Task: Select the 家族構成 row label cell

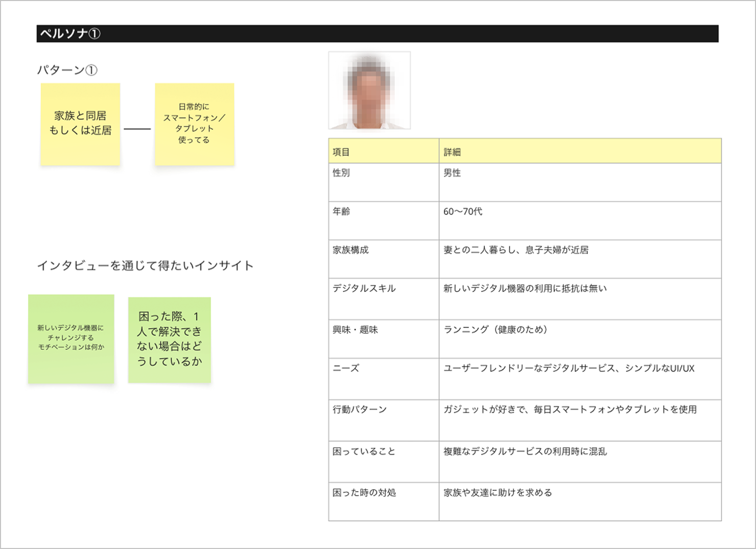Action: pos(383,259)
